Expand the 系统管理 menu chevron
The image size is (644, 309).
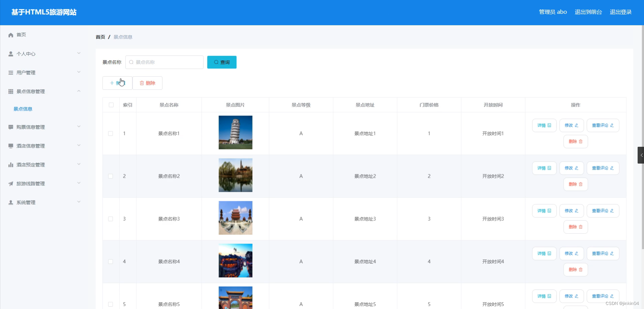point(79,202)
